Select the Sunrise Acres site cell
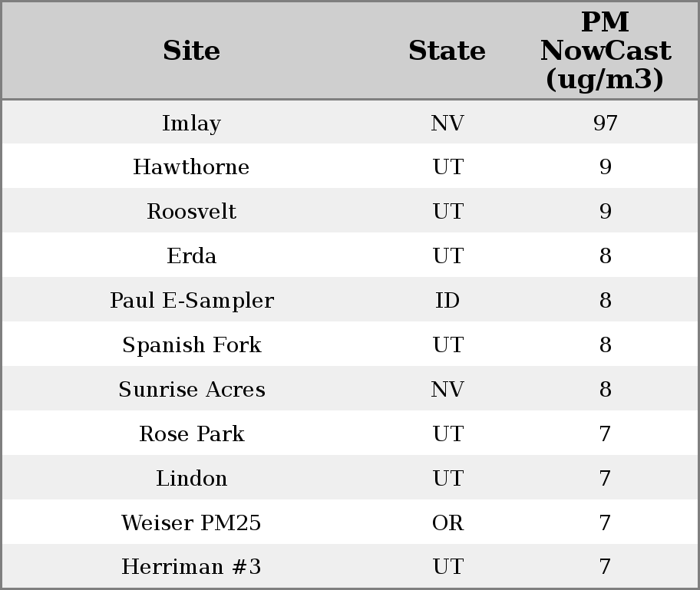Screen dimensions: 700x590 point(191,390)
